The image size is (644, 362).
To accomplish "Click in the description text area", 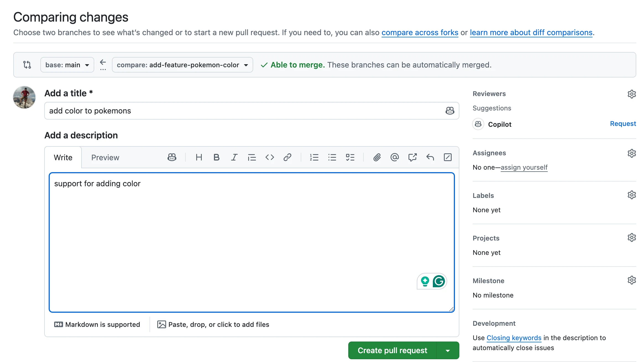I will [x=252, y=242].
